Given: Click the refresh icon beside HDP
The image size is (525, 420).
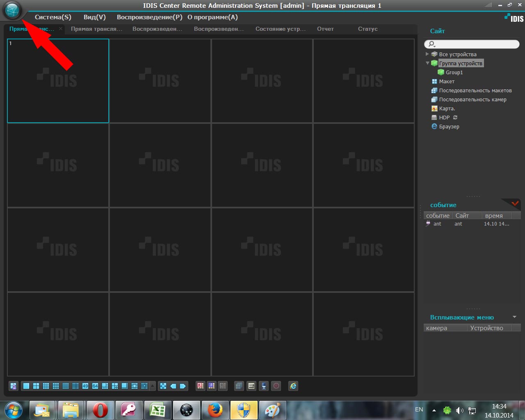Looking at the screenshot, I should pos(455,118).
